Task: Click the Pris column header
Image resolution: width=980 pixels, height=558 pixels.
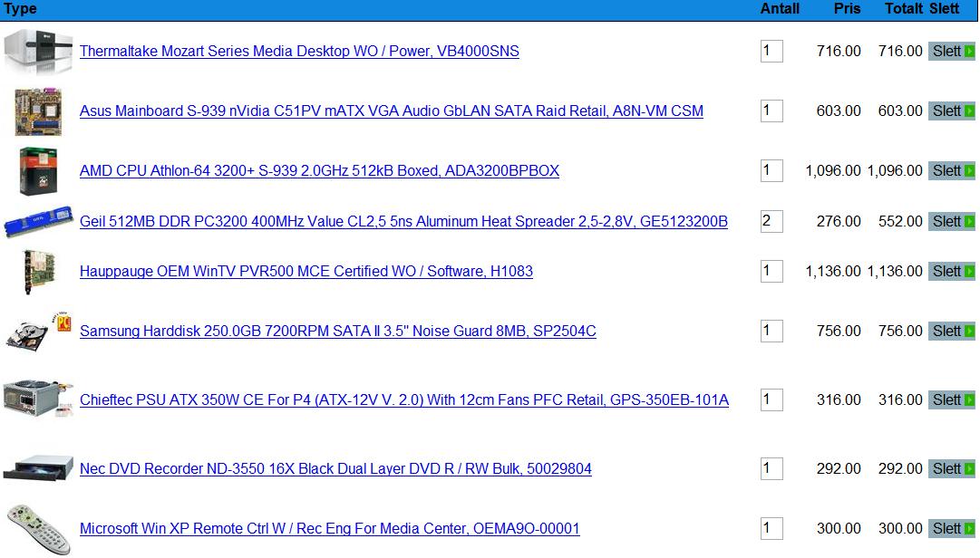Action: coord(847,9)
